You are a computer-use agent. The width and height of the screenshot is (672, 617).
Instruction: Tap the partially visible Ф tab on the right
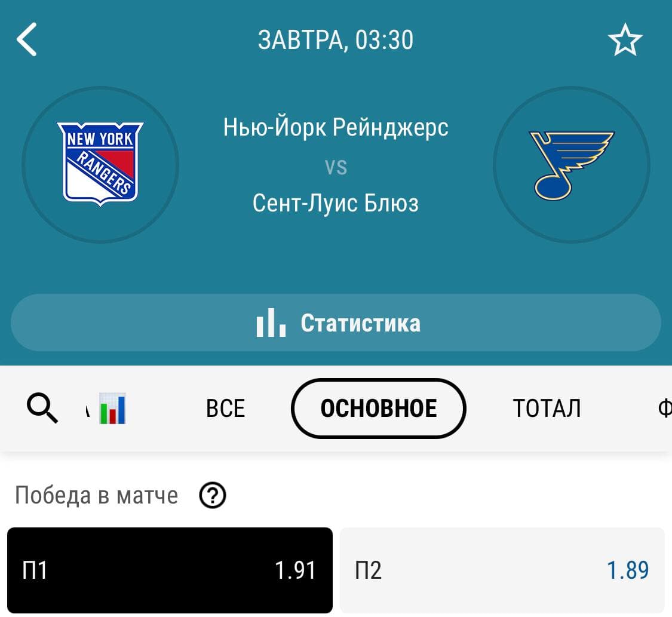(665, 408)
